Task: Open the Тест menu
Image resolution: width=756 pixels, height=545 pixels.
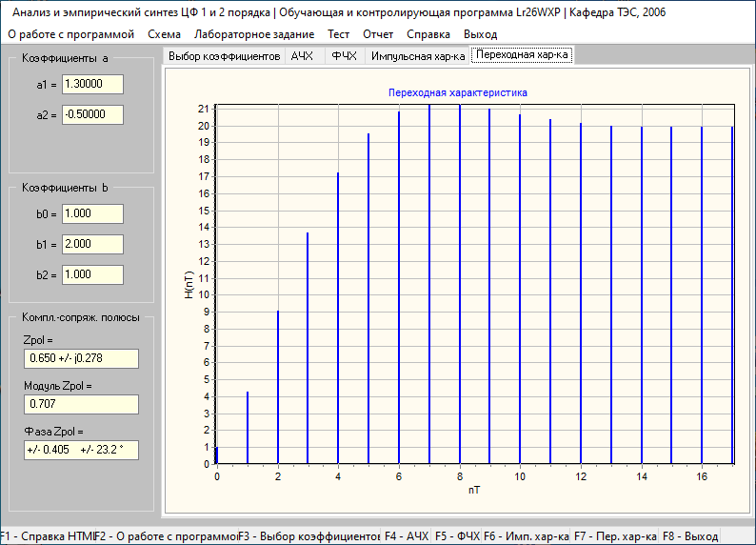Action: (x=338, y=34)
